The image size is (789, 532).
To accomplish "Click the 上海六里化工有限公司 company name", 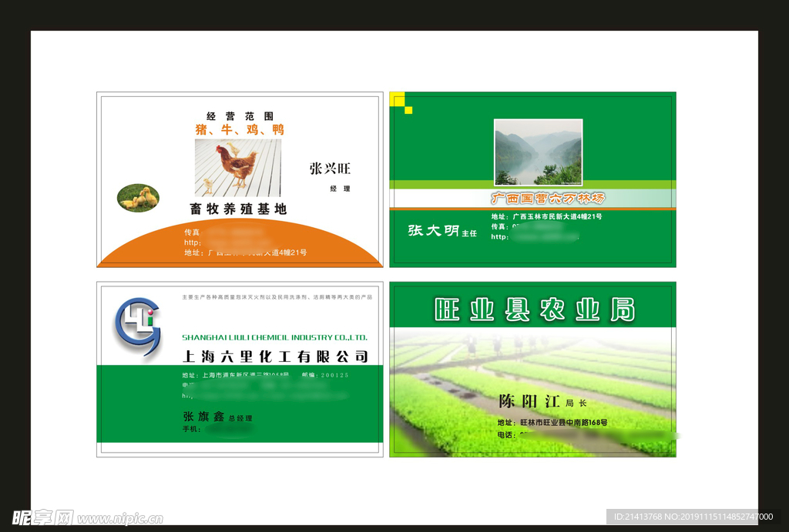I will 274,356.
